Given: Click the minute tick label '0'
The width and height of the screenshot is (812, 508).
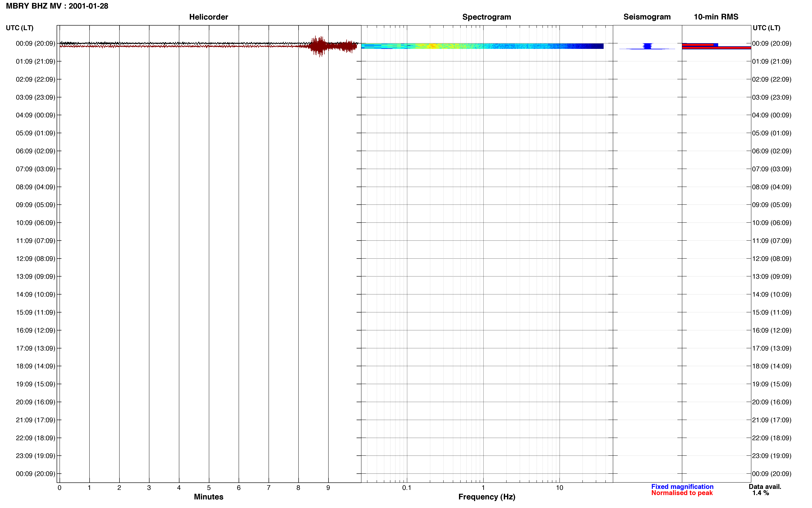Looking at the screenshot, I should [x=59, y=488].
